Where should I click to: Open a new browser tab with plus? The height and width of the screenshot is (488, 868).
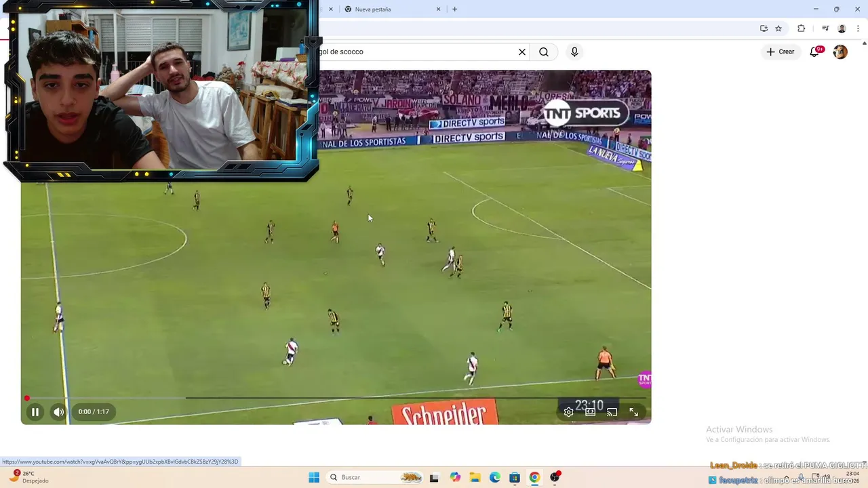[x=454, y=9]
